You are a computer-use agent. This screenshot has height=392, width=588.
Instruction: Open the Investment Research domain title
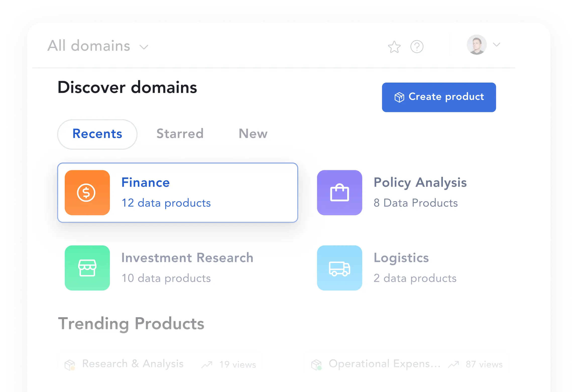(x=187, y=258)
